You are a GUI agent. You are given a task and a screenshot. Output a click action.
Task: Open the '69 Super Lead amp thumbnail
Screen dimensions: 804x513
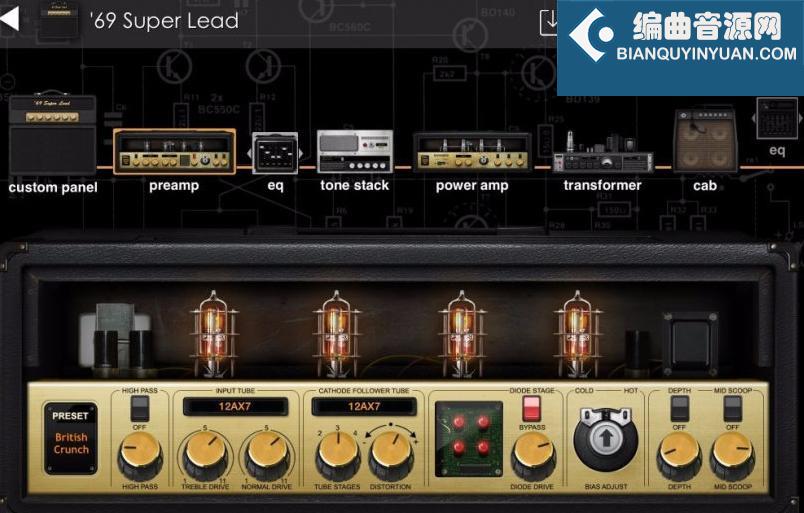[x=58, y=20]
